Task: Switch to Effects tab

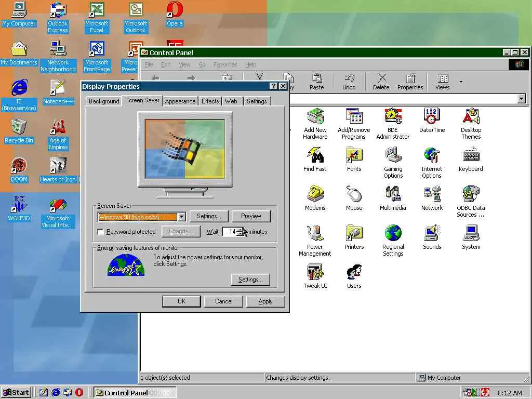Action: 210,101
